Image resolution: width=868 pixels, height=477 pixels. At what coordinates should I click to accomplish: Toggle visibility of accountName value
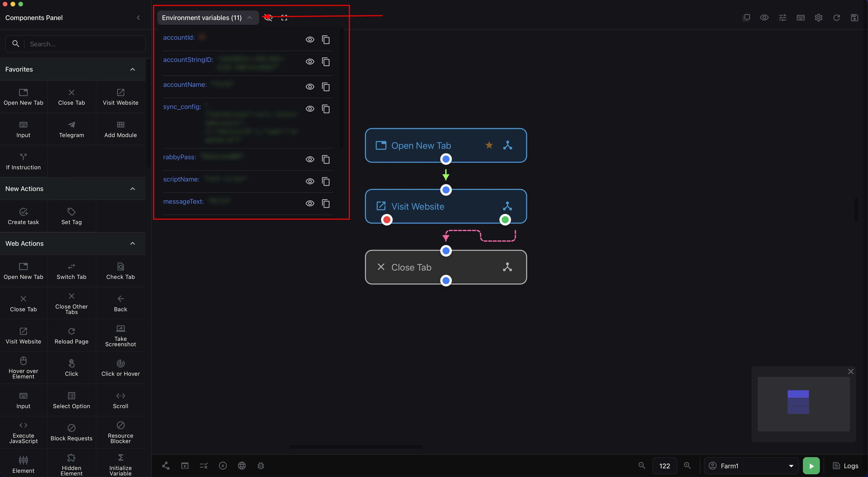coord(310,87)
